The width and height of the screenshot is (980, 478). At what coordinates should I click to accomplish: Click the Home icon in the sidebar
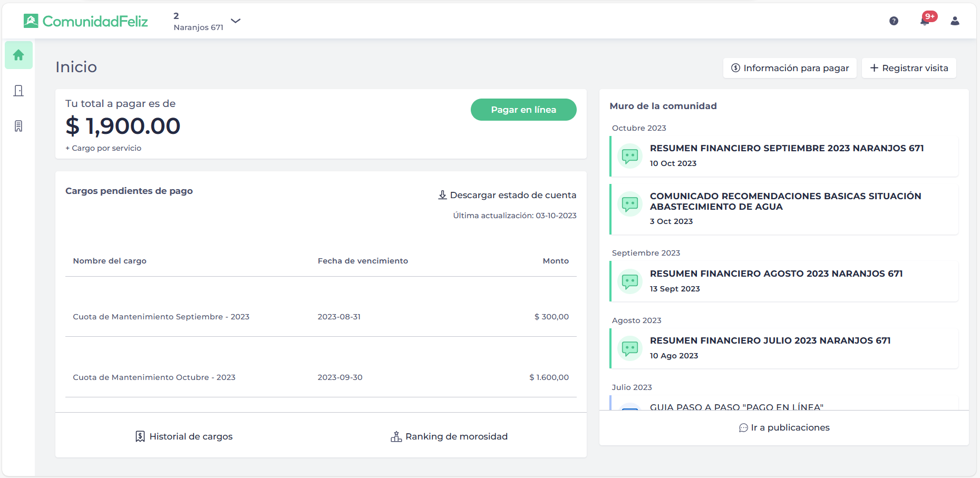point(18,55)
